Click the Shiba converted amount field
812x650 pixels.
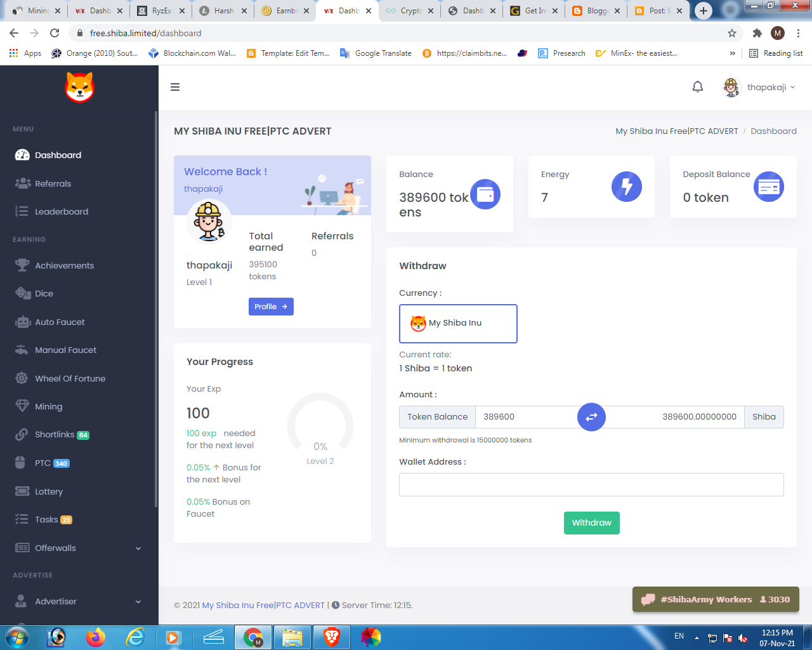[x=674, y=417]
